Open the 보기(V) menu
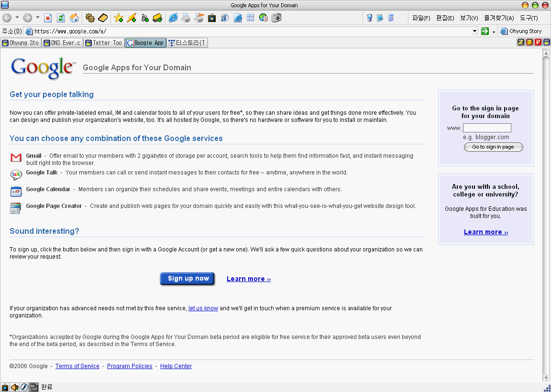Viewport: 551px width, 392px height. [469, 18]
